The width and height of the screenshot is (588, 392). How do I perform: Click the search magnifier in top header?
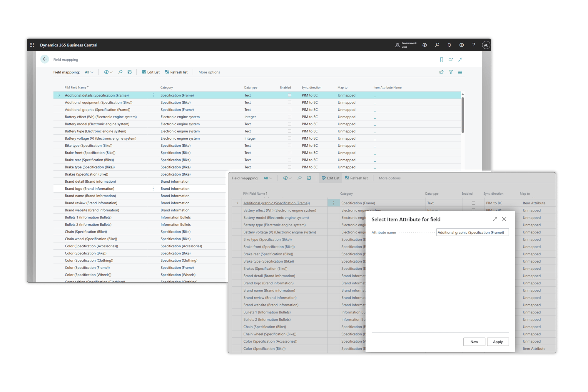click(x=437, y=45)
